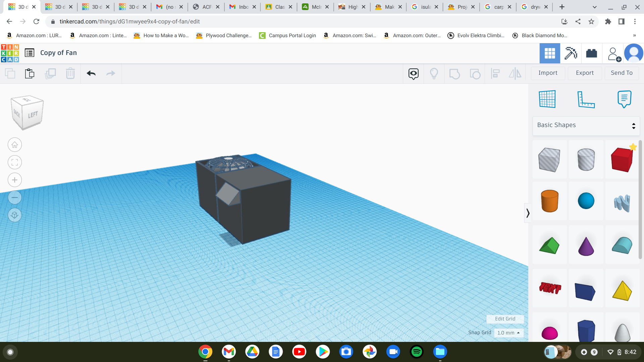This screenshot has width=644, height=362.
Task: Click the Ungroup shapes icon
Action: tap(475, 74)
